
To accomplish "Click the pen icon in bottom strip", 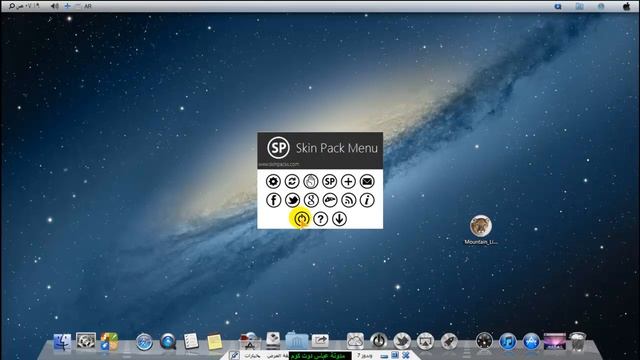I will coord(234,356).
